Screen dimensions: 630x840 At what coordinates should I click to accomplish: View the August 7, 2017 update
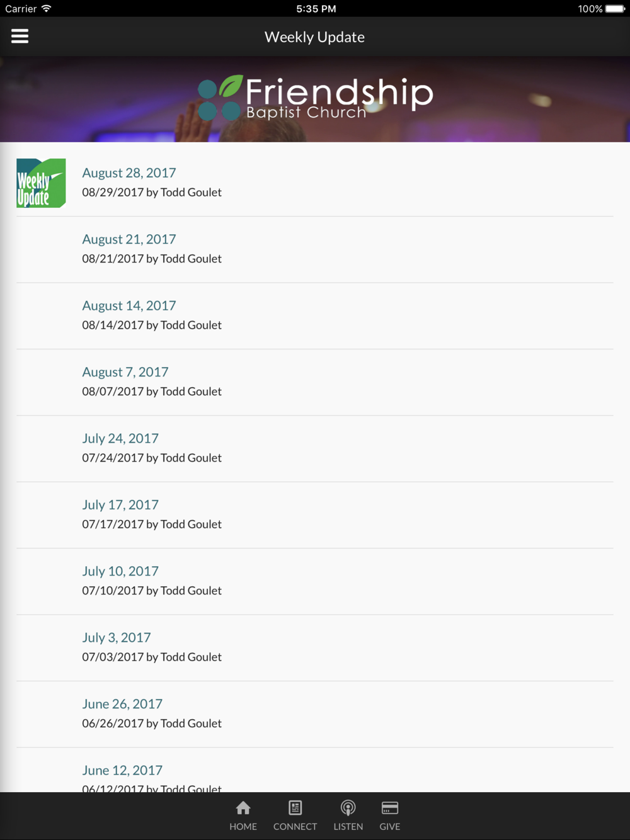315,382
